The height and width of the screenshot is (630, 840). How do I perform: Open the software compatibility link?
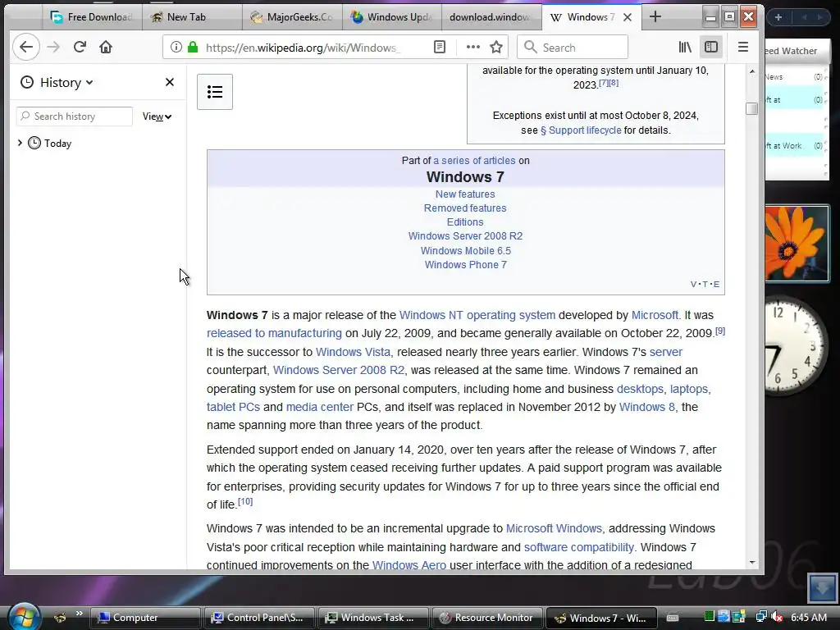(578, 547)
